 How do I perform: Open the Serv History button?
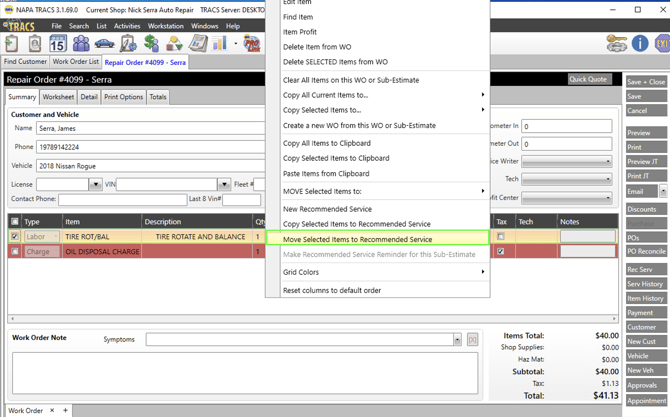click(x=646, y=284)
